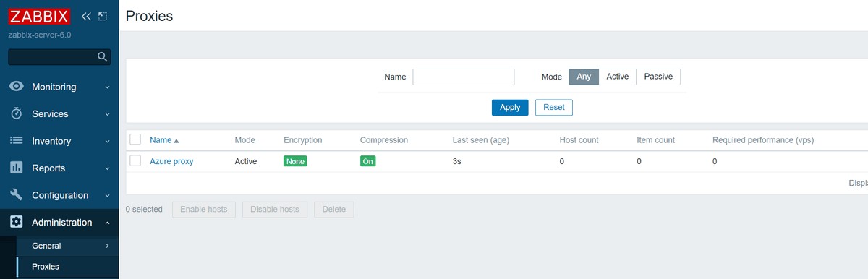The width and height of the screenshot is (868, 279).
Task: Expand the Inventory menu chevron
Action: (107, 142)
